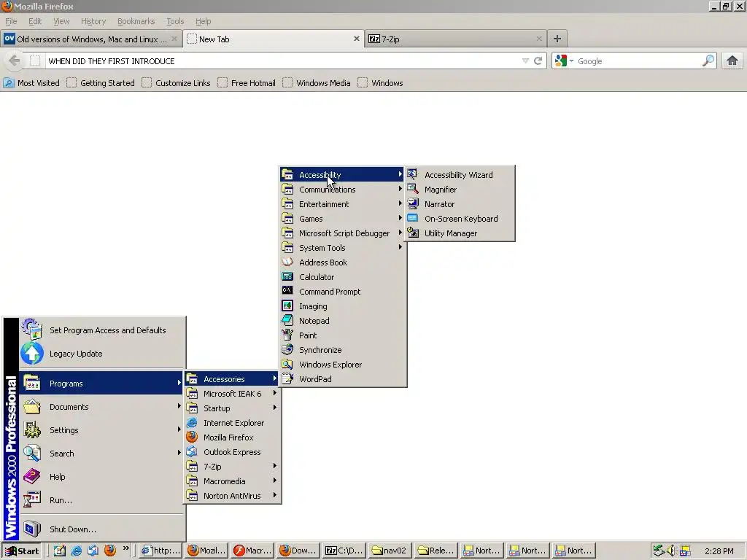
Task: Expand Microsoft Script Debugger submenu arrow
Action: (400, 233)
